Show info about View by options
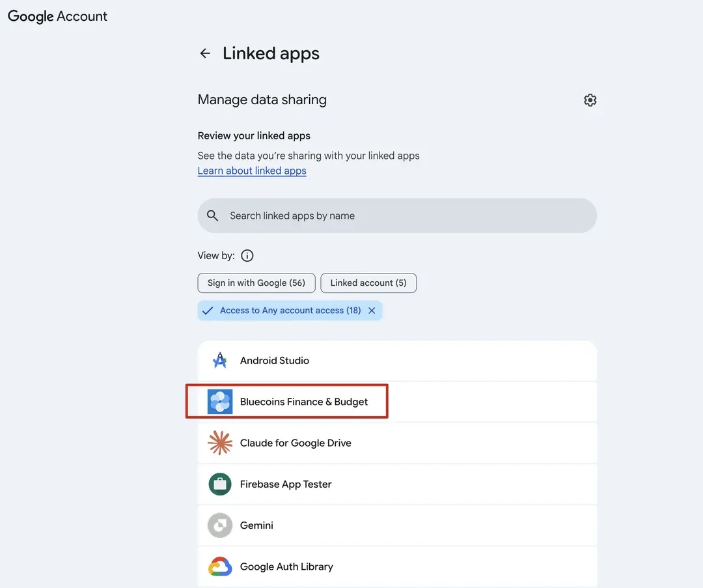Viewport: 703px width, 588px height. coord(247,256)
